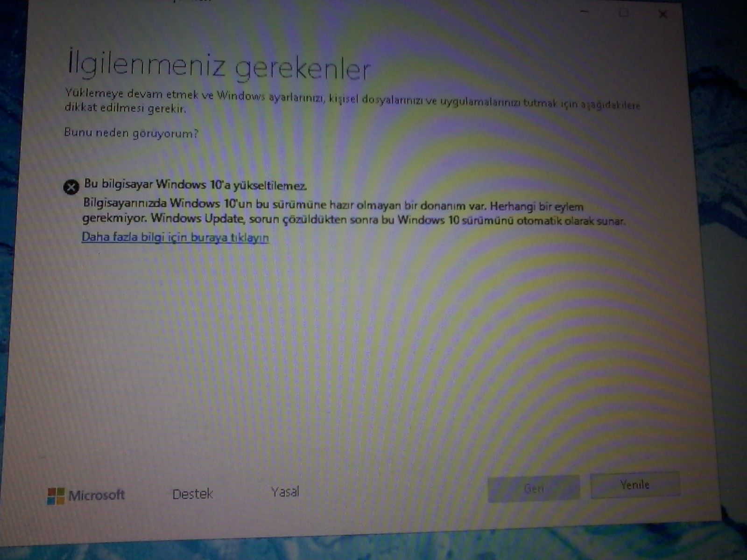
Task: Select 'Bu bilgisayar Windows 10'a yükseltilemez.' text
Action: 195,184
